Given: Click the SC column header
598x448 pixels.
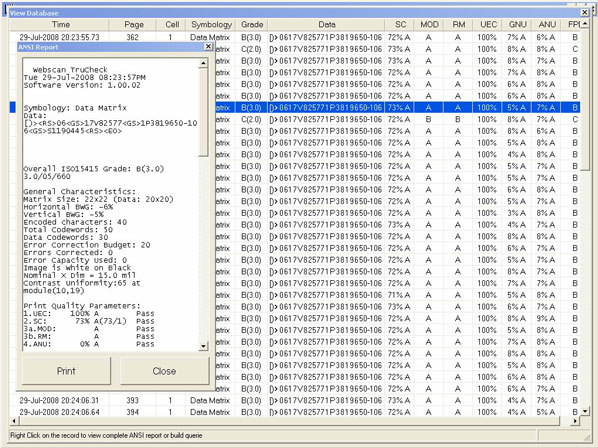Looking at the screenshot, I should 400,25.
